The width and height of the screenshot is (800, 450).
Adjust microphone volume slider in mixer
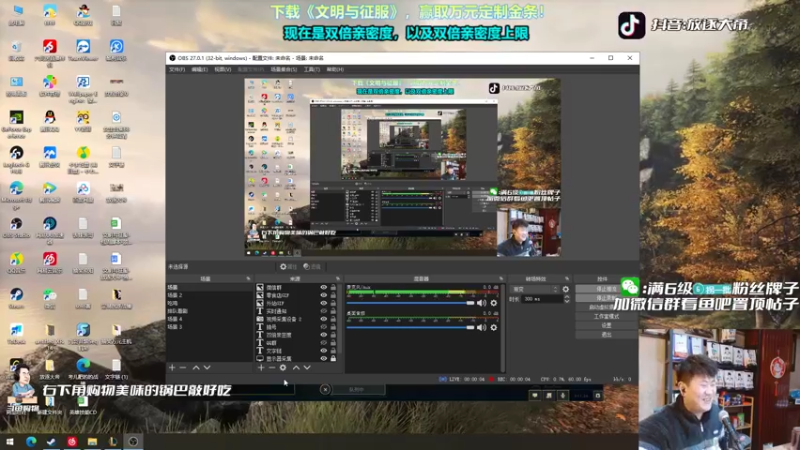pyautogui.click(x=411, y=303)
